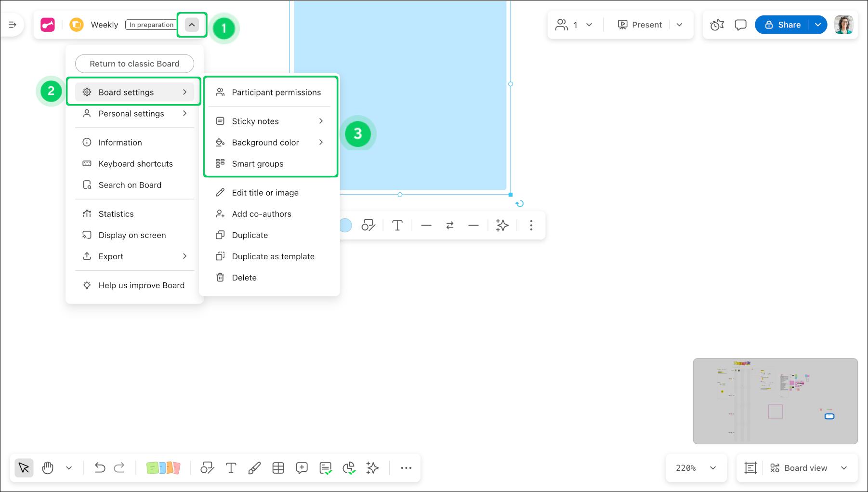Choose Smart groups from submenu
Image resolution: width=868 pixels, height=492 pixels.
258,164
